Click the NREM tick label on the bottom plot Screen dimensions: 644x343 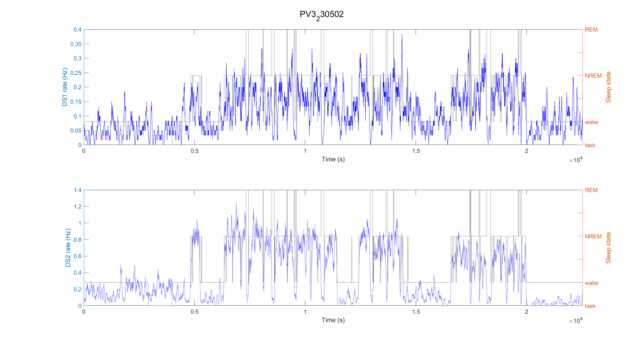[593, 237]
